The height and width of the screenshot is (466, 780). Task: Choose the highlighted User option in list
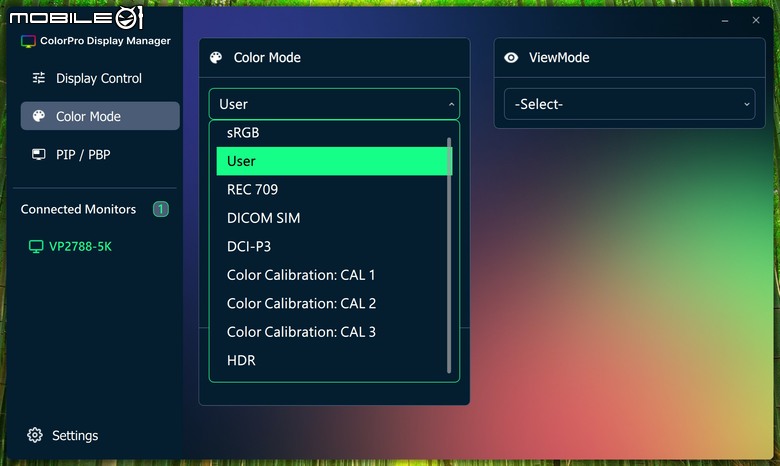click(332, 161)
